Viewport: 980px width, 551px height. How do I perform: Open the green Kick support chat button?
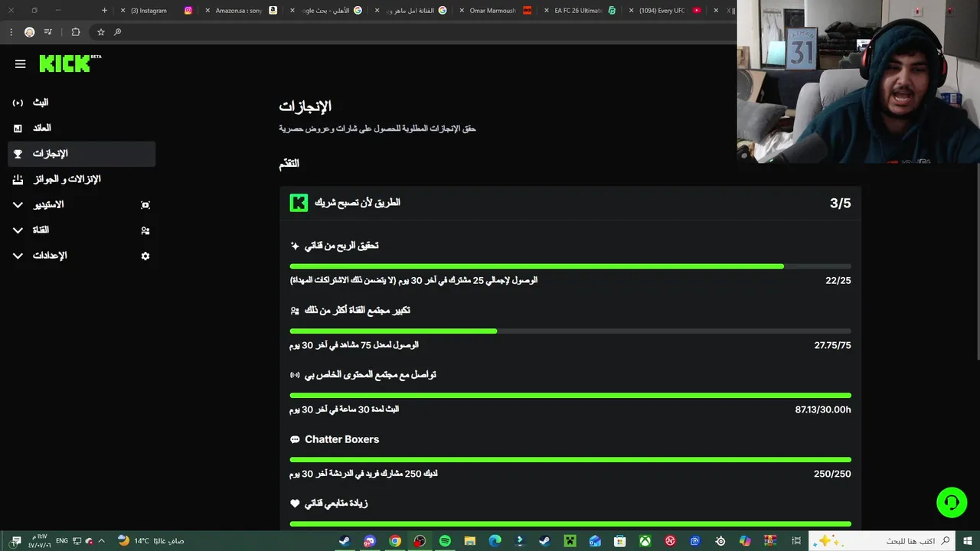(x=952, y=503)
